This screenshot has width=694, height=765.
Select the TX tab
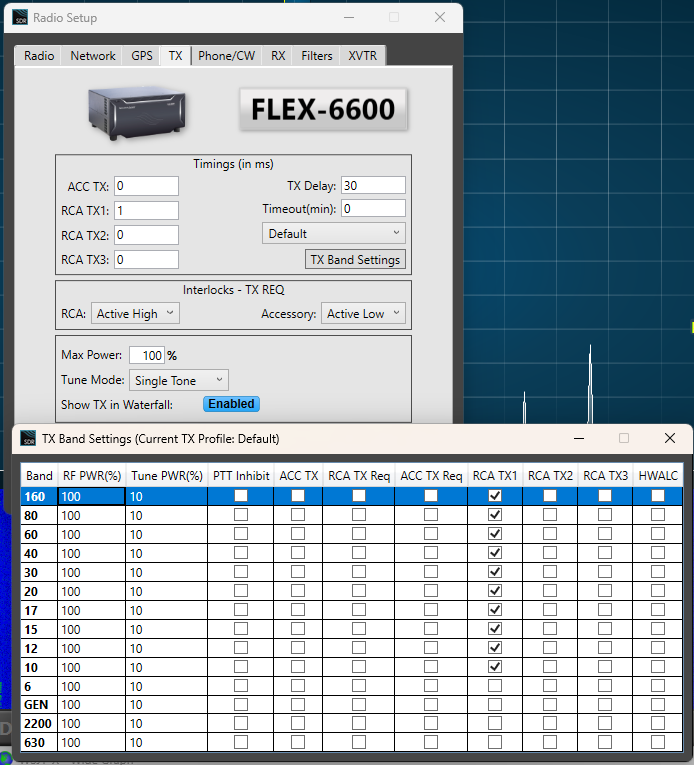[x=175, y=55]
